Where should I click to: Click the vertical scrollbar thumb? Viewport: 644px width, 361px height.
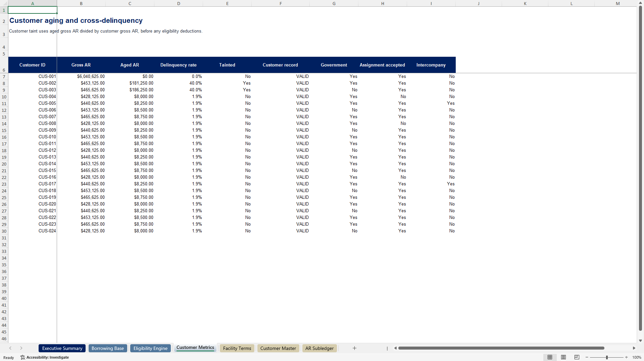(640, 168)
